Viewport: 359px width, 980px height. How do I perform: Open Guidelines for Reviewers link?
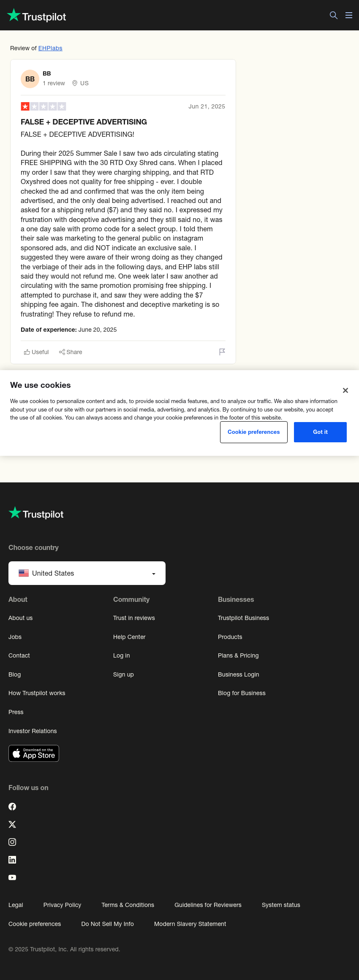[208, 905]
